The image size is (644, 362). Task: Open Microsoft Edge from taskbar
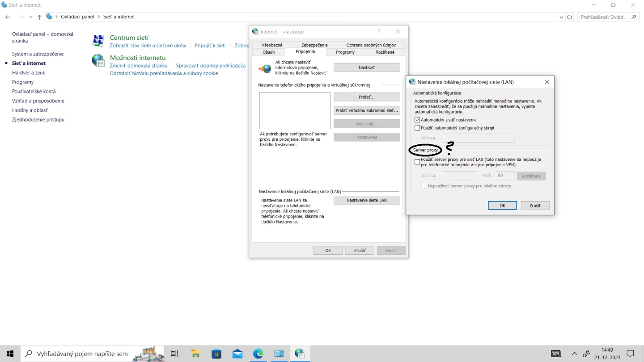coord(258,354)
